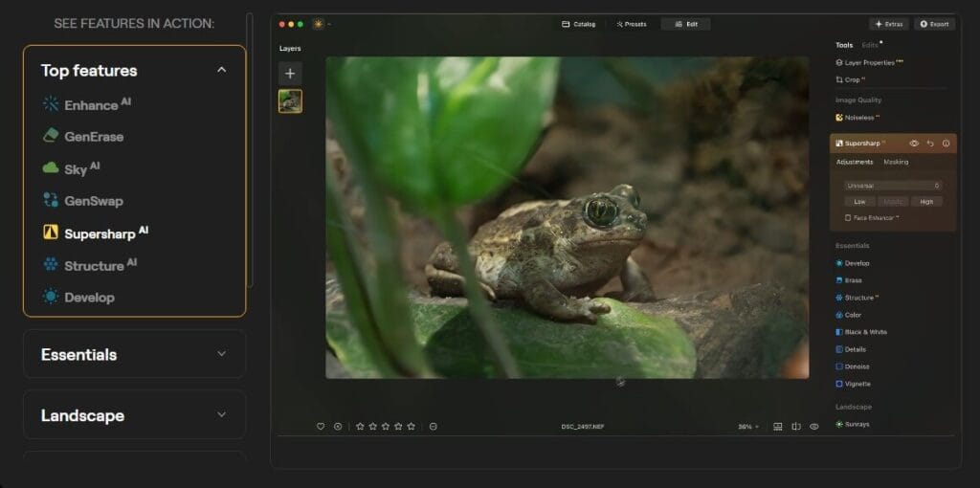Screen dimensions: 980x488
Task: Add a new layer with the plus button
Action: [290, 74]
